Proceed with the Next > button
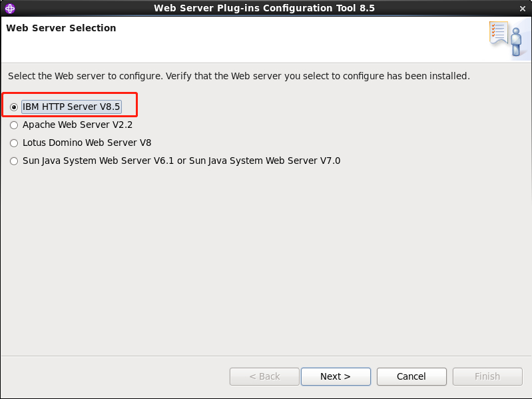This screenshot has width=532, height=399. (336, 376)
